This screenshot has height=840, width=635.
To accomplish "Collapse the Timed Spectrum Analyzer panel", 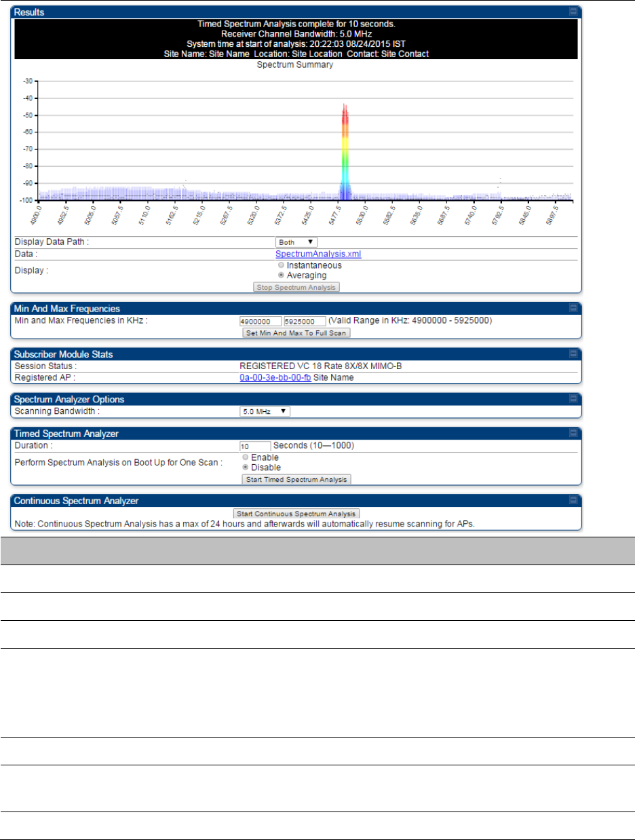I will (573, 433).
